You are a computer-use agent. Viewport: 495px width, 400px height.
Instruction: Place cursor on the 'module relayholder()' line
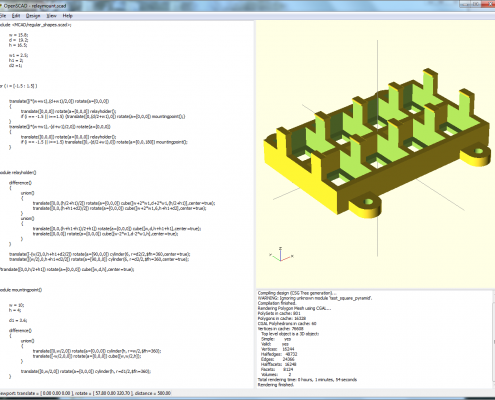point(18,172)
